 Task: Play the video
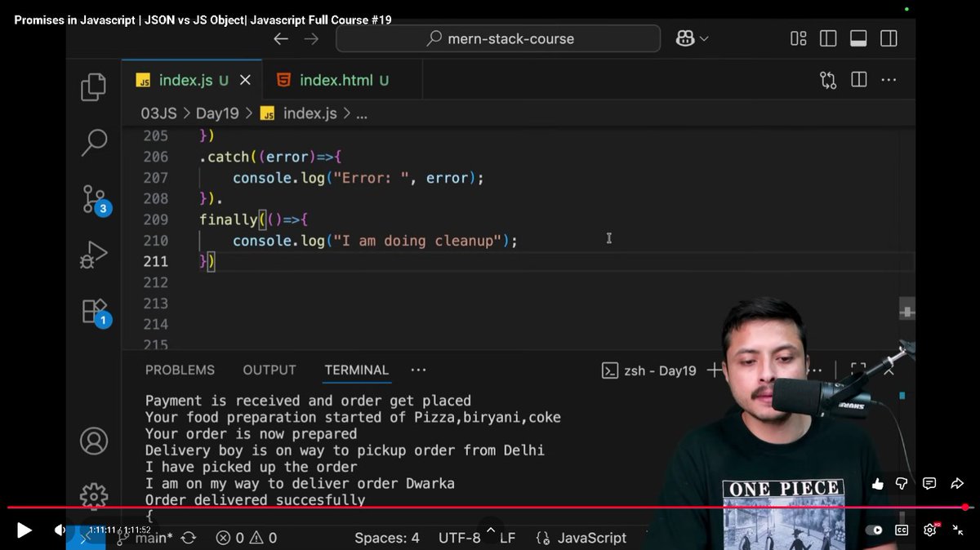pos(24,530)
